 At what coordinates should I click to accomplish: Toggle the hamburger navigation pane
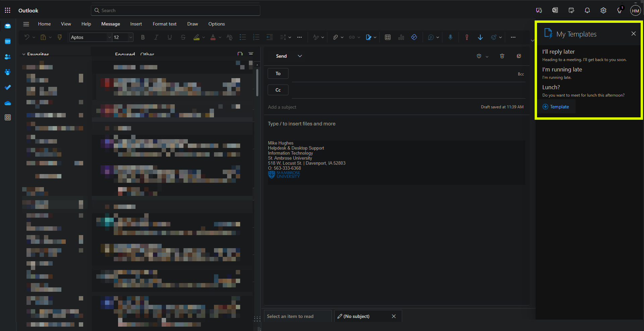coord(26,24)
